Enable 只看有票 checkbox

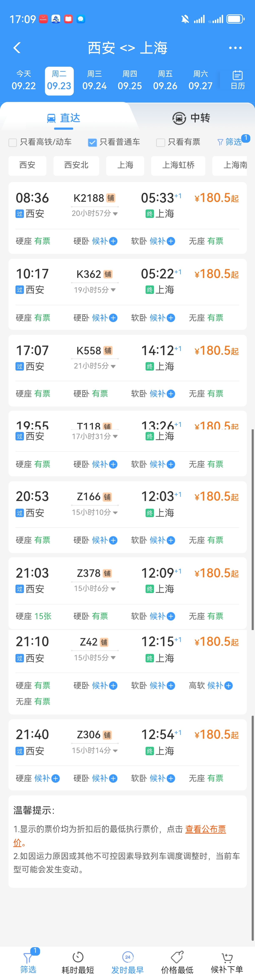click(x=160, y=142)
